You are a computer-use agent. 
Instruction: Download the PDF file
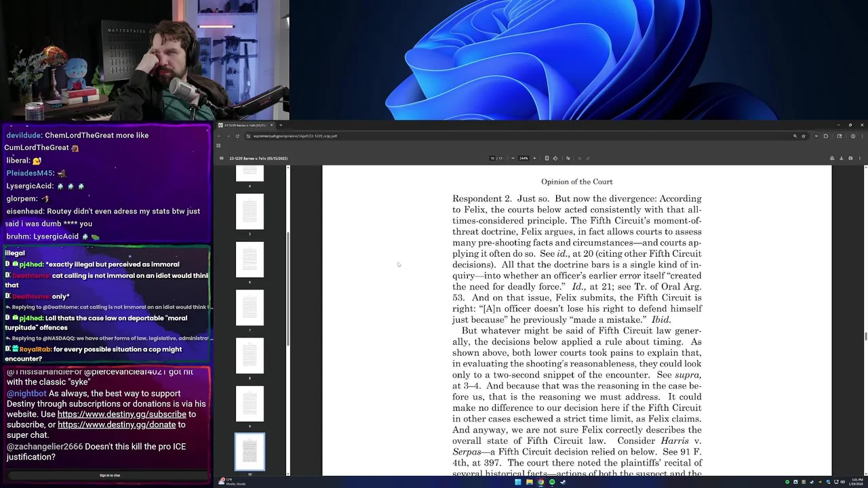coord(842,159)
